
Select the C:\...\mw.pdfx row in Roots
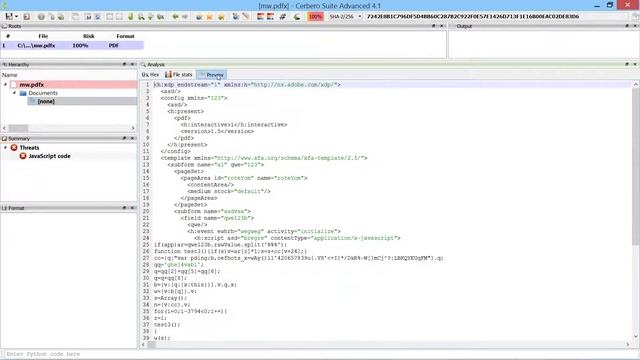click(x=72, y=45)
